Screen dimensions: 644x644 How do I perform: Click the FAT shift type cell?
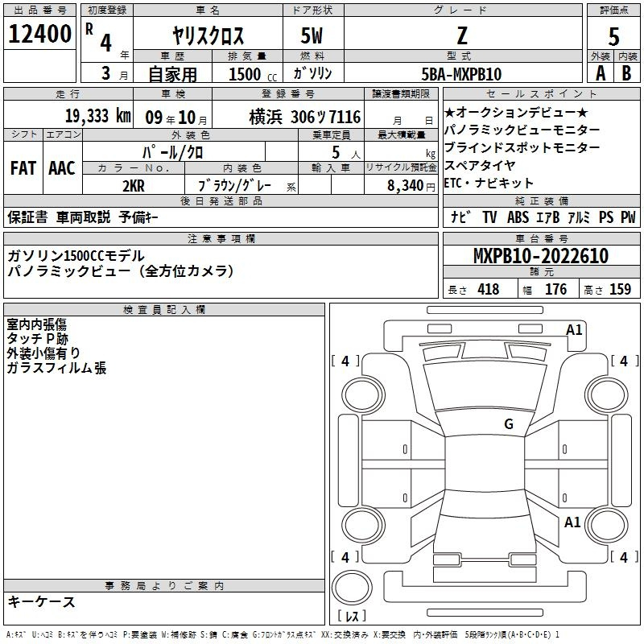[x=23, y=167]
